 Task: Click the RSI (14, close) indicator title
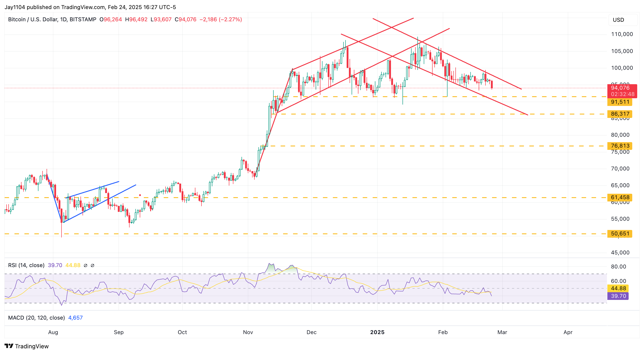[26, 265]
